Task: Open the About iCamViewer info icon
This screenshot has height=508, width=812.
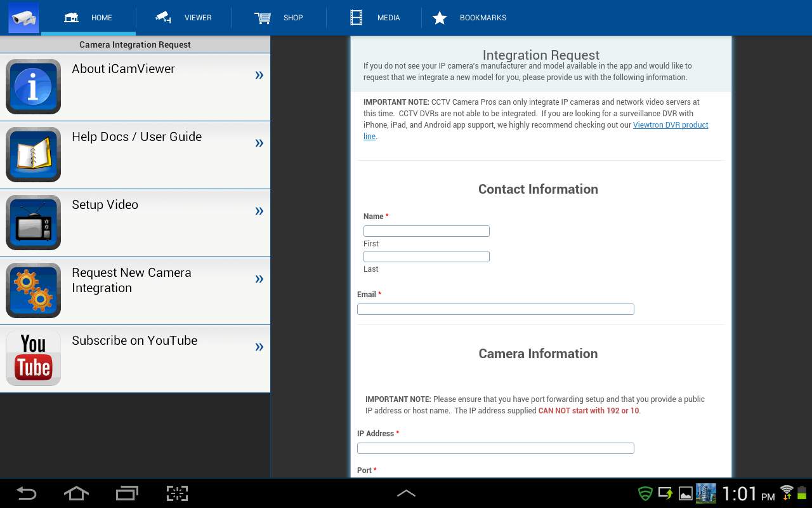Action: (x=33, y=86)
